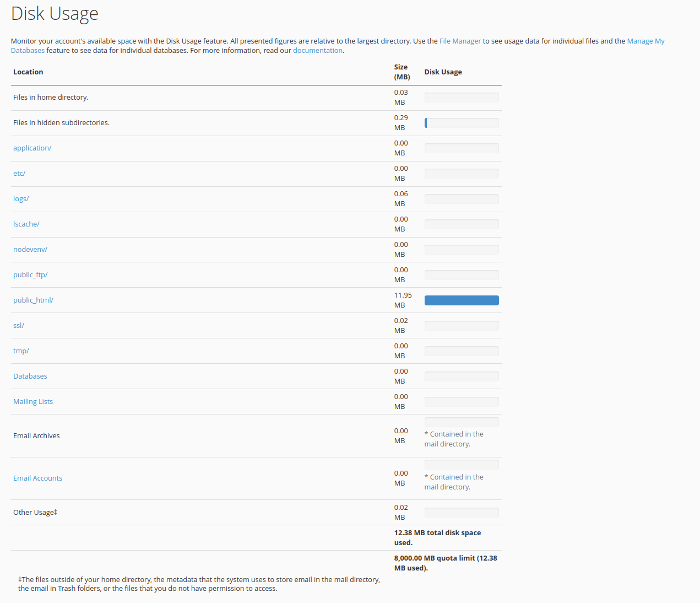Open the etc/ directory link
The image size is (700, 603).
pyautogui.click(x=19, y=174)
